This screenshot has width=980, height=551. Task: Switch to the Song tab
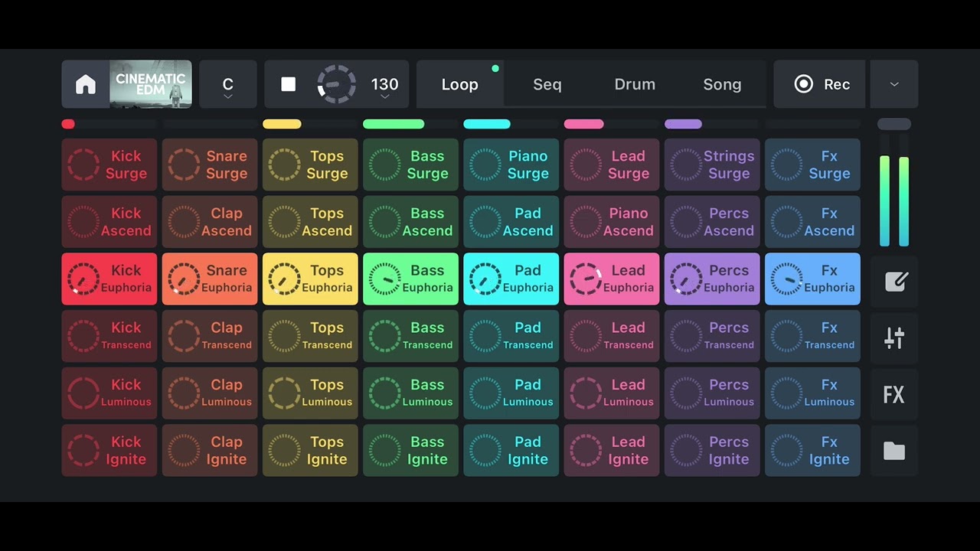pos(722,84)
